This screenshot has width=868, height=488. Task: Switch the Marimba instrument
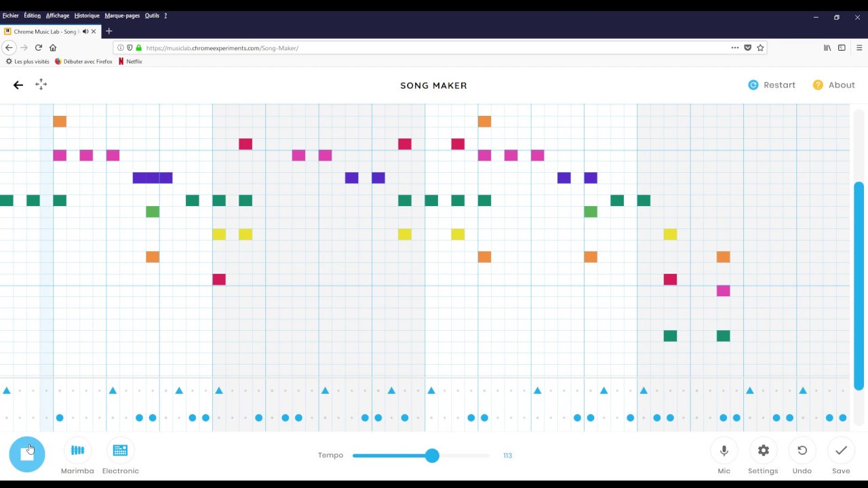coord(77,451)
